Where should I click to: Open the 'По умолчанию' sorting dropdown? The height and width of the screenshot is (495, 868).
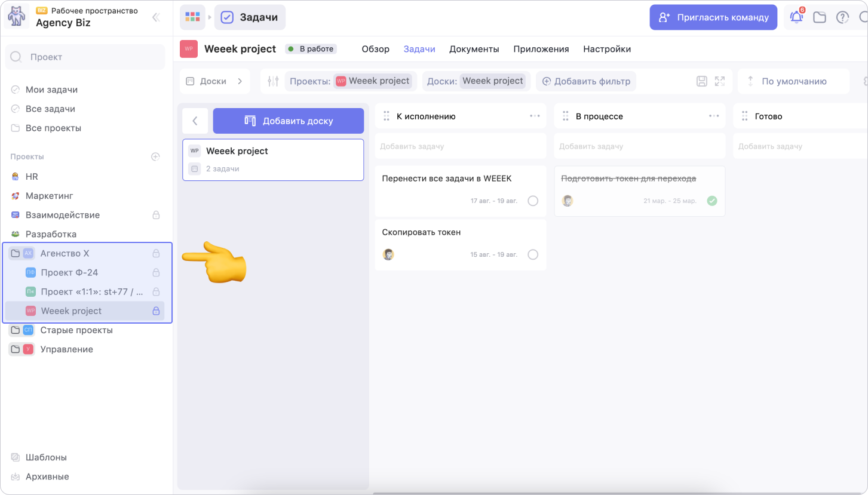click(x=793, y=81)
